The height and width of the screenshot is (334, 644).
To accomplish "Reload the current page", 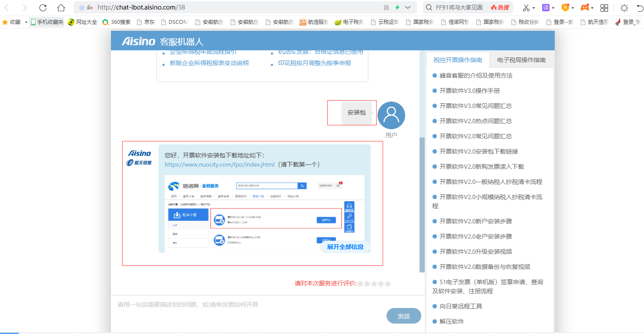I will coord(43,7).
